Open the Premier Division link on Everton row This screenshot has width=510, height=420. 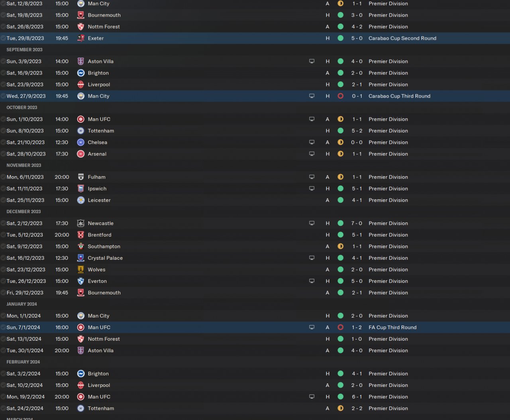388,281
